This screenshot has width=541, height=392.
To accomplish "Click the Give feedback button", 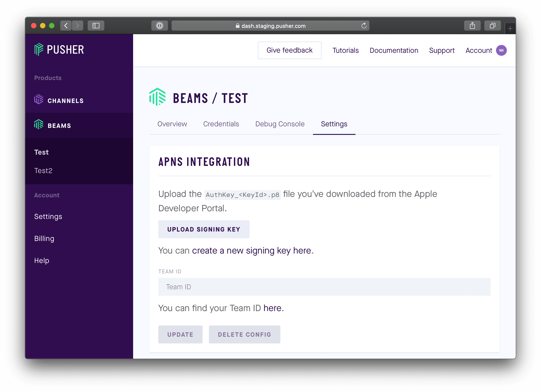I will (x=289, y=50).
